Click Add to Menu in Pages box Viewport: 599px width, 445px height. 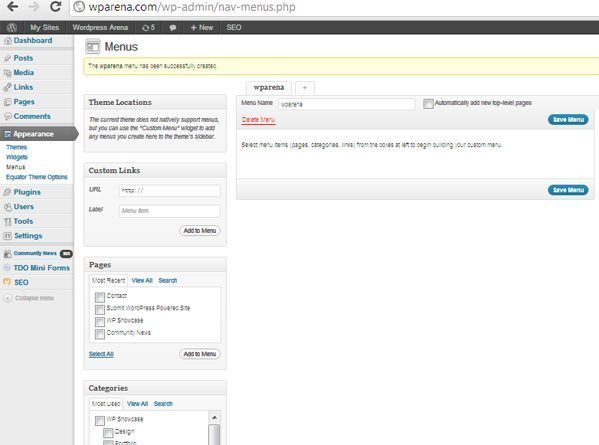point(200,354)
